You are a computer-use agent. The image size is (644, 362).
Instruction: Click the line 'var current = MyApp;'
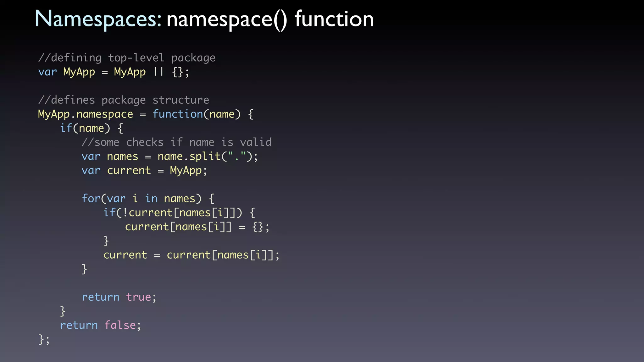(144, 171)
